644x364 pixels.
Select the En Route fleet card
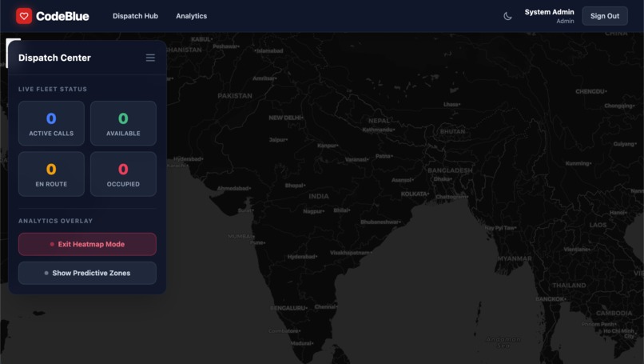coord(51,174)
